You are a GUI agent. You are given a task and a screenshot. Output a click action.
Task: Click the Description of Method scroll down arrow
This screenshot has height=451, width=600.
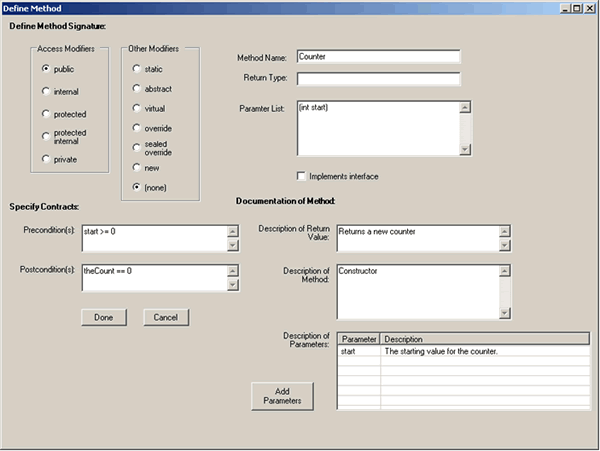click(x=505, y=313)
